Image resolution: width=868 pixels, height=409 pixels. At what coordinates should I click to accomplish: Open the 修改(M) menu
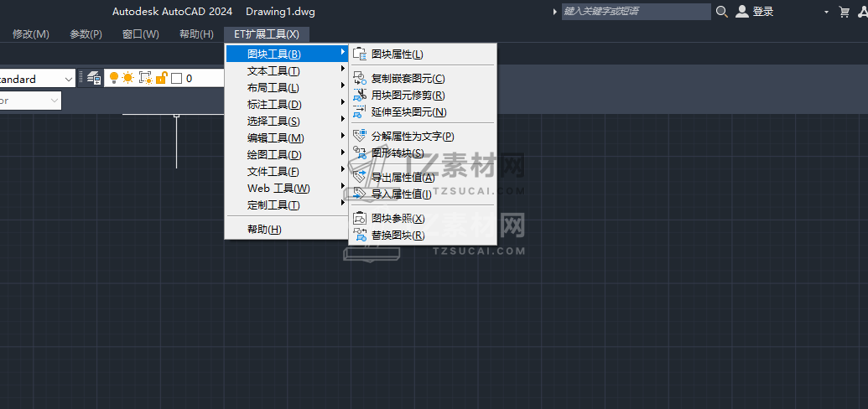coord(31,34)
